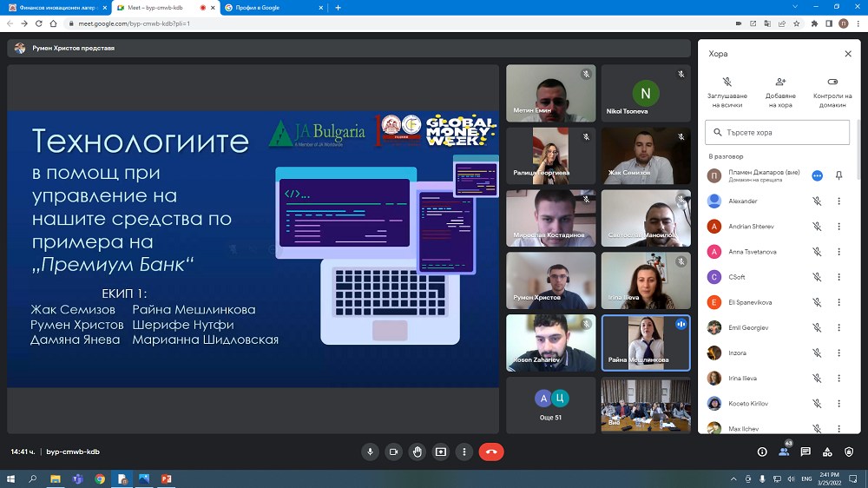Viewport: 868px width, 488px height.
Task: Open more actions for CSoft
Action: [838, 277]
